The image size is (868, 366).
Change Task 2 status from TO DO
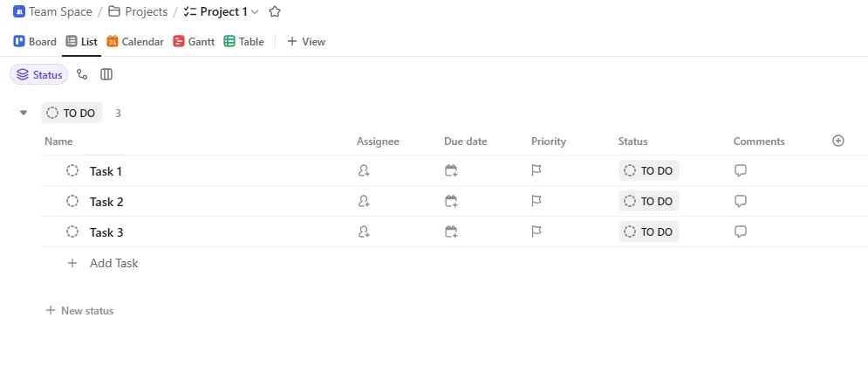coord(649,201)
